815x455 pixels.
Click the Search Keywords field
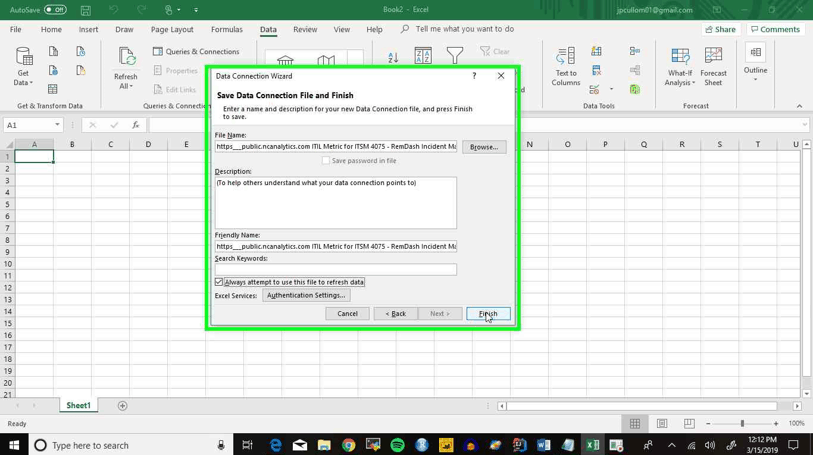point(336,269)
